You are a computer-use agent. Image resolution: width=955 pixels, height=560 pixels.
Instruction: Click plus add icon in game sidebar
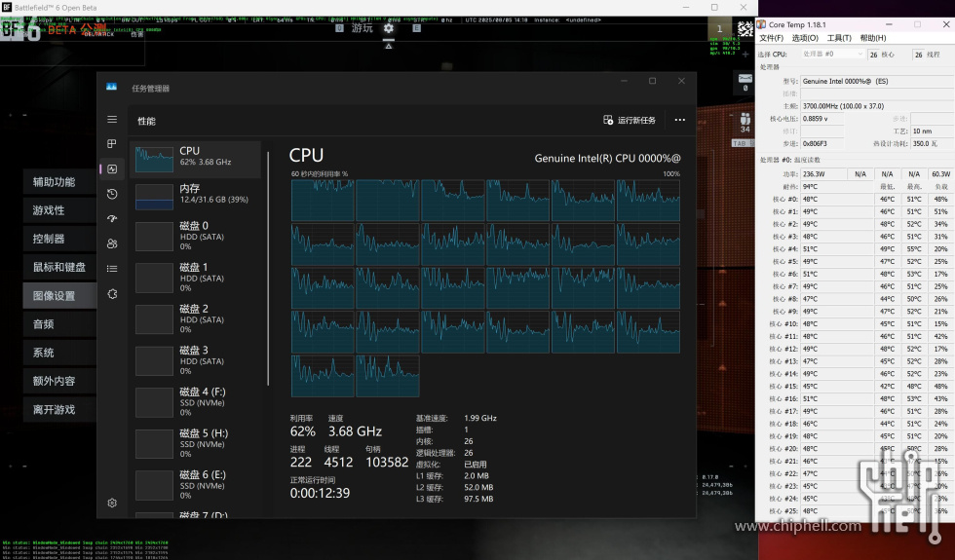(x=745, y=55)
